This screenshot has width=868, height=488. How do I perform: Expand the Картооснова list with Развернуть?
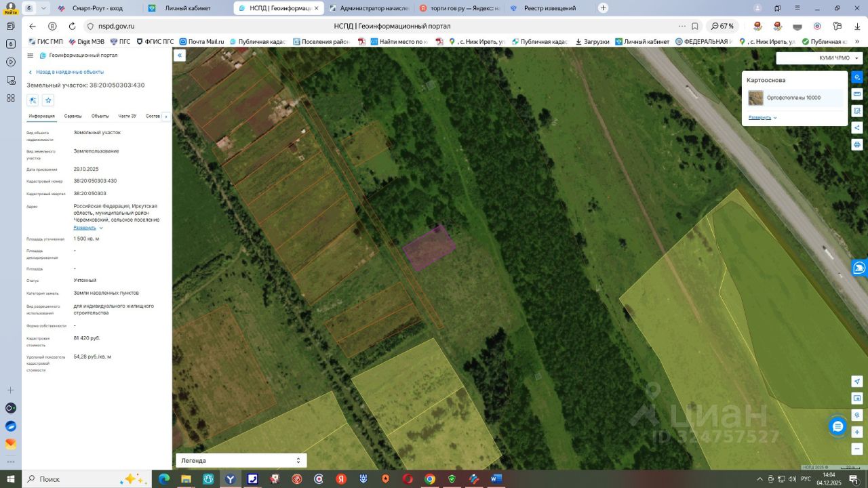(763, 117)
